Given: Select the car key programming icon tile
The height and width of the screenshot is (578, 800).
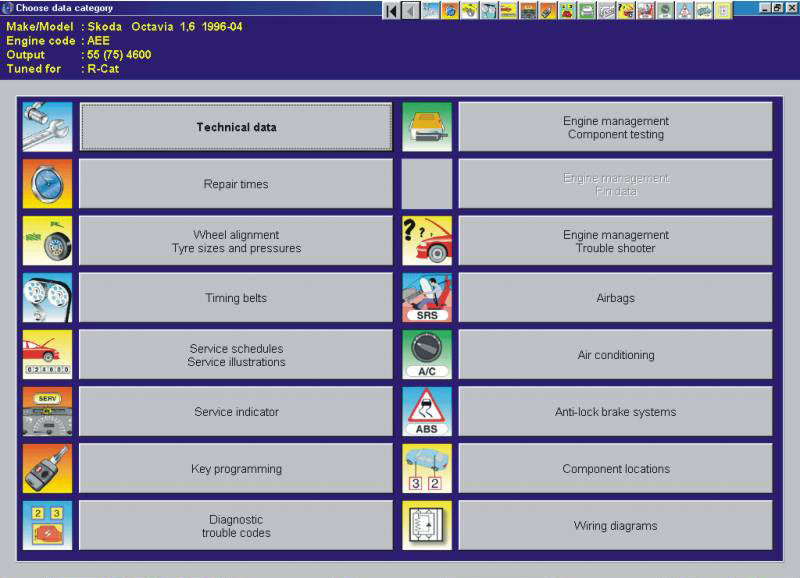Looking at the screenshot, I should [x=47, y=469].
